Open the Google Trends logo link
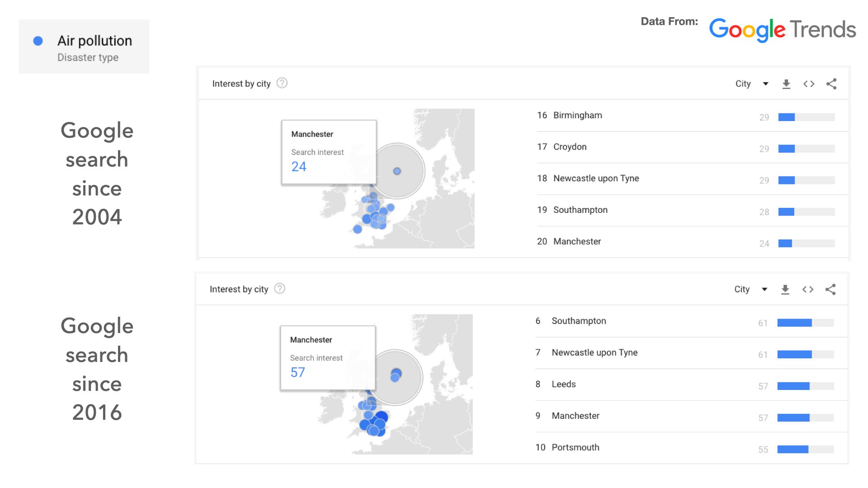 click(x=783, y=30)
